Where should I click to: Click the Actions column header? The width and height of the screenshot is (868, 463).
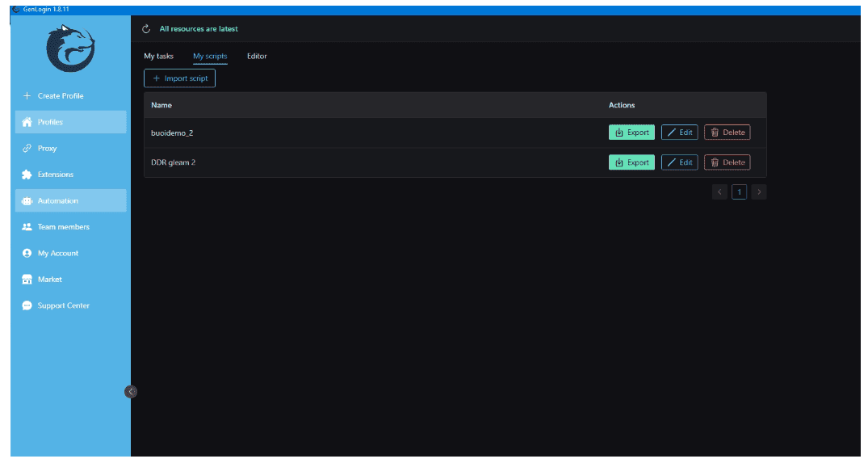(622, 105)
